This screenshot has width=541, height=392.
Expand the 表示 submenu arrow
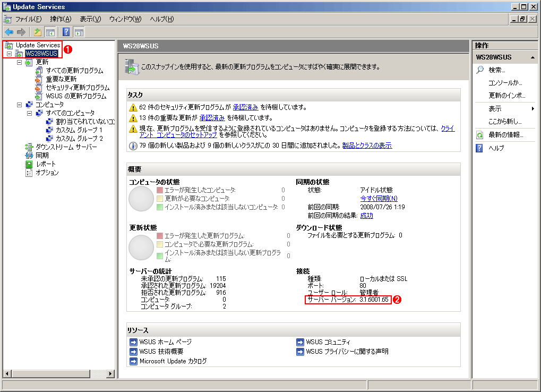tap(533, 109)
